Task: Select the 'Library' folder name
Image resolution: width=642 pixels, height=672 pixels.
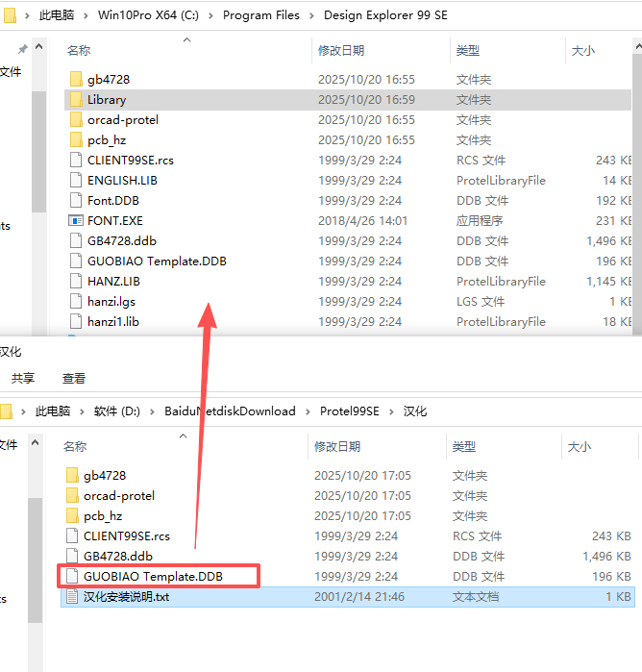Action: click(107, 99)
